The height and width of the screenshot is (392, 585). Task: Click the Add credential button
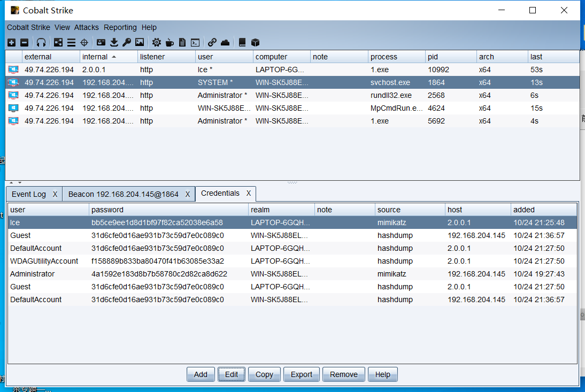(x=201, y=374)
